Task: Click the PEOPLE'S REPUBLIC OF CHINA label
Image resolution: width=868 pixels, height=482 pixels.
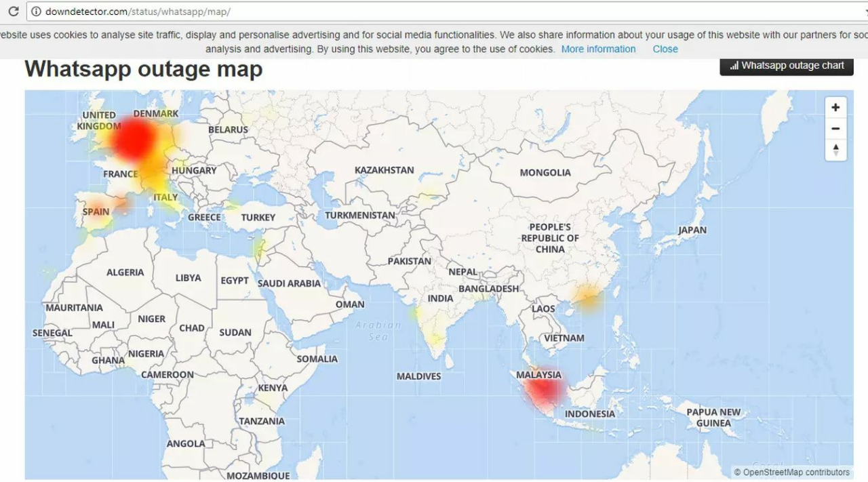Action: (550, 238)
